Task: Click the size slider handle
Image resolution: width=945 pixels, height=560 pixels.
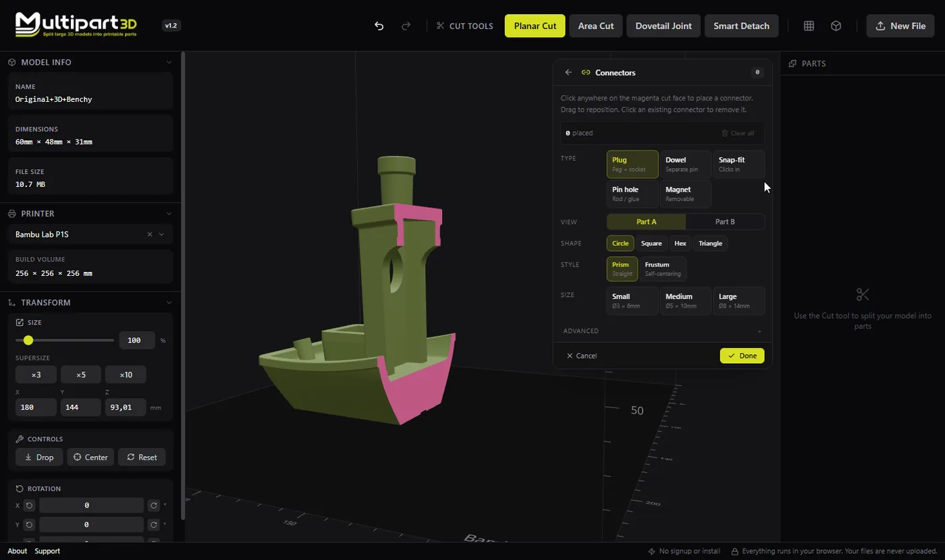Action: (x=28, y=340)
